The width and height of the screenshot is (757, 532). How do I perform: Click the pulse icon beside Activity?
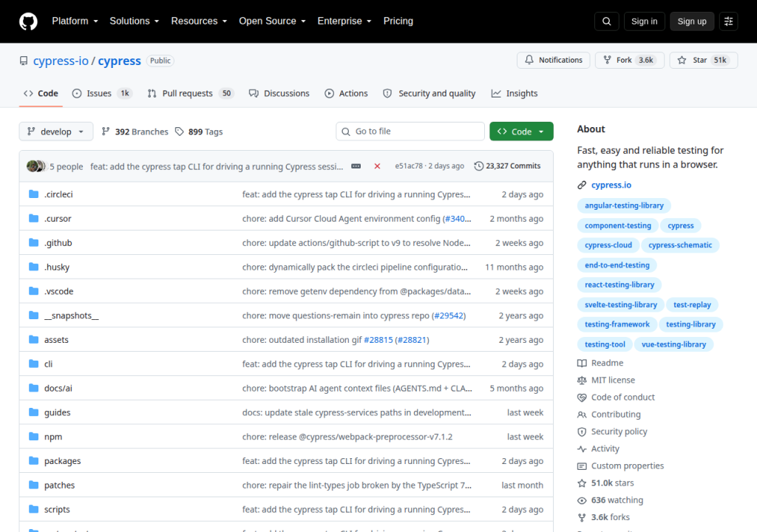582,449
